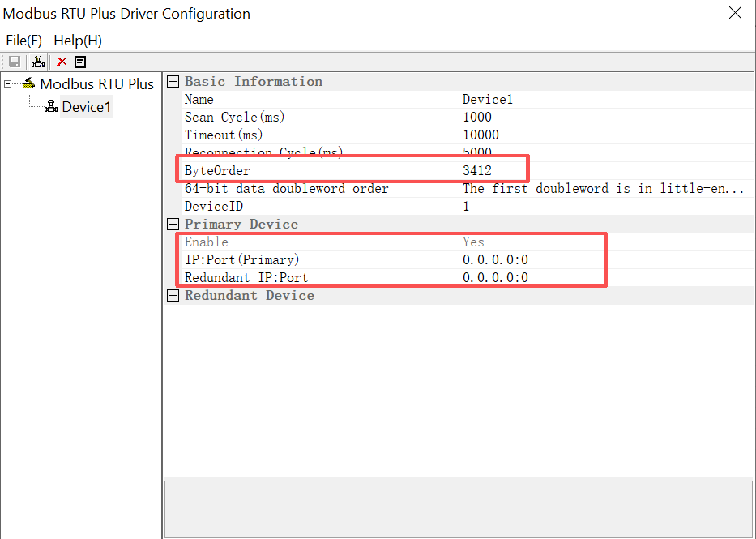756x539 pixels.
Task: Click the Save toolbar icon
Action: click(x=15, y=62)
